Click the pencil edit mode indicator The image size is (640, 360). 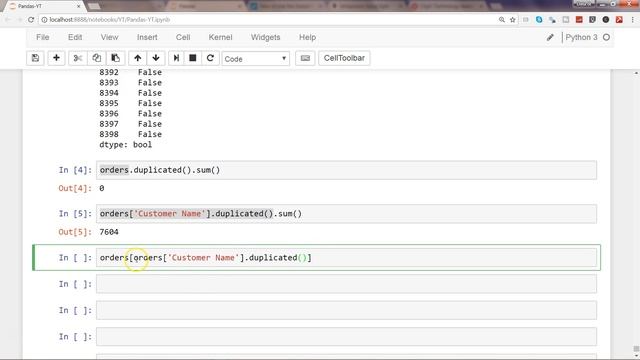pos(550,38)
